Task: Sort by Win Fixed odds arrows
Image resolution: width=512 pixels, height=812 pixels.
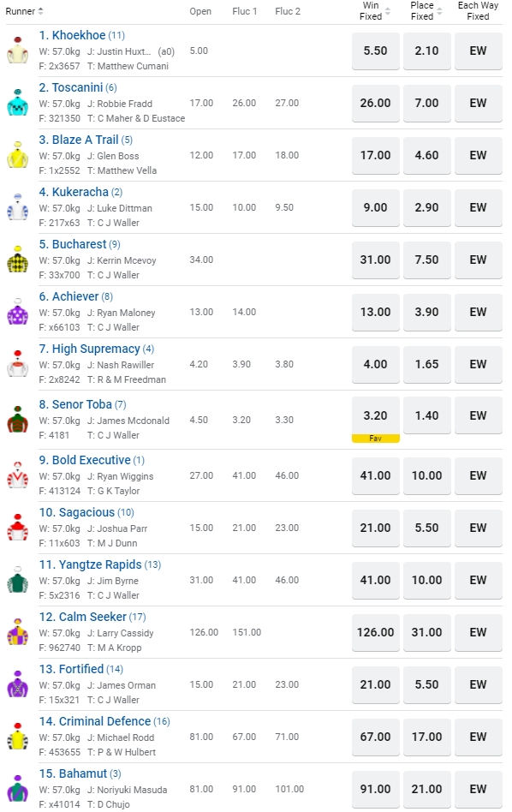Action: pos(388,11)
